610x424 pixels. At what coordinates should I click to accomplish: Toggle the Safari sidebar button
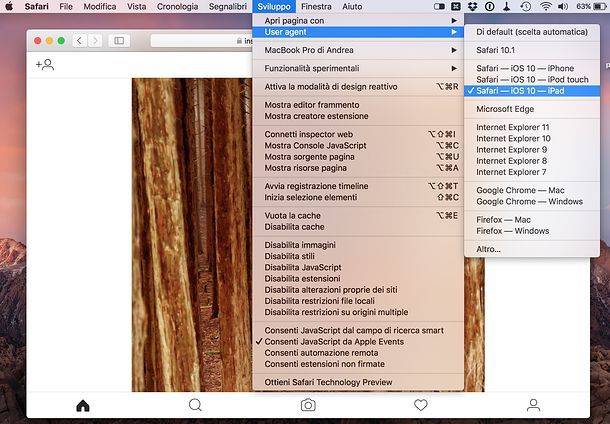(x=119, y=41)
